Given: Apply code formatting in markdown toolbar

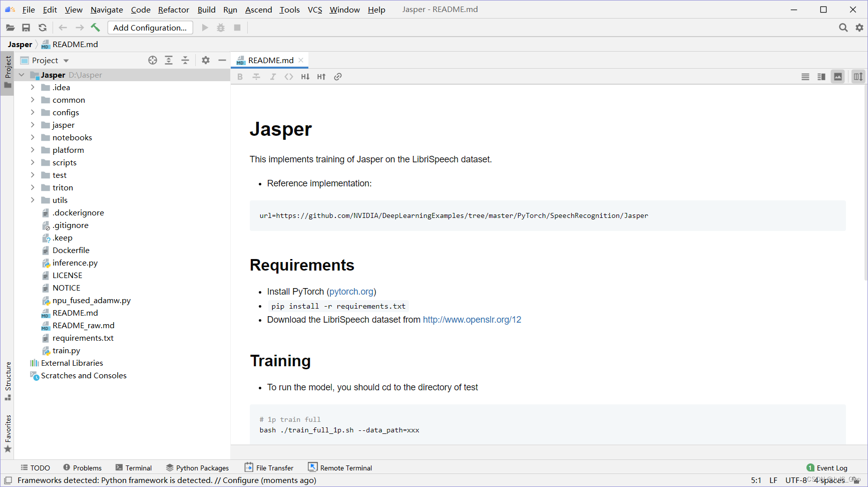Looking at the screenshot, I should (x=289, y=77).
